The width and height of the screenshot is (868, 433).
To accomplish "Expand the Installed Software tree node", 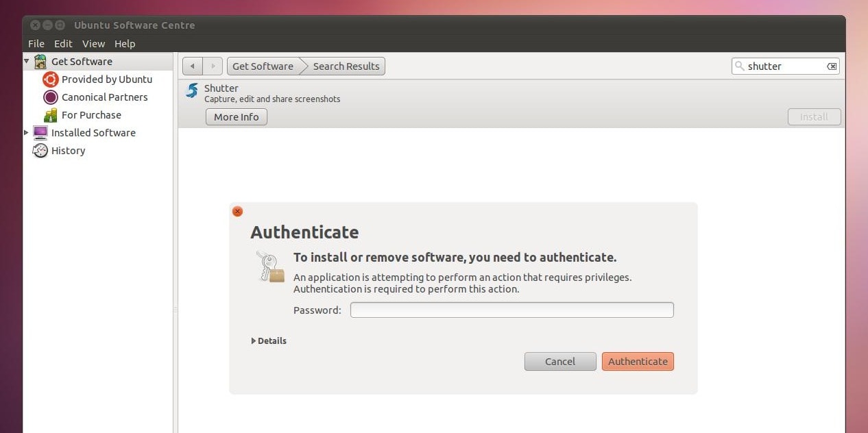I will click(x=27, y=133).
